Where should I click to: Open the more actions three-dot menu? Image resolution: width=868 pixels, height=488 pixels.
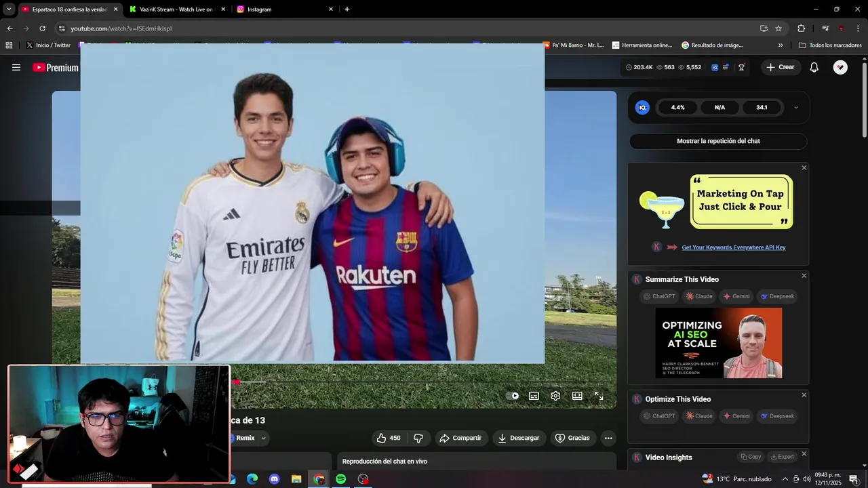coord(608,438)
